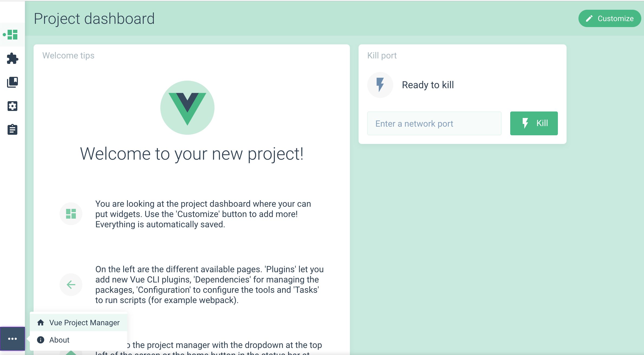
Task: Navigate to Dependencies page icon
Action: point(12,82)
